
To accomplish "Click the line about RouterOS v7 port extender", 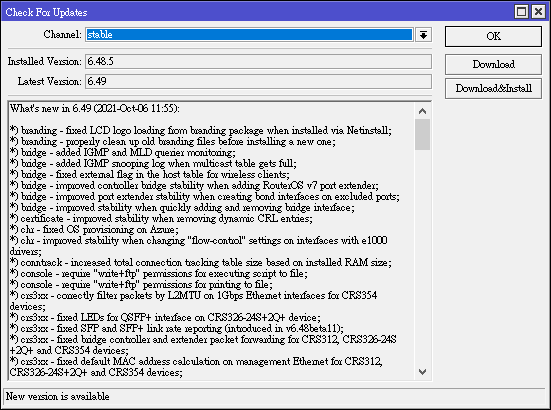I will point(194,186).
